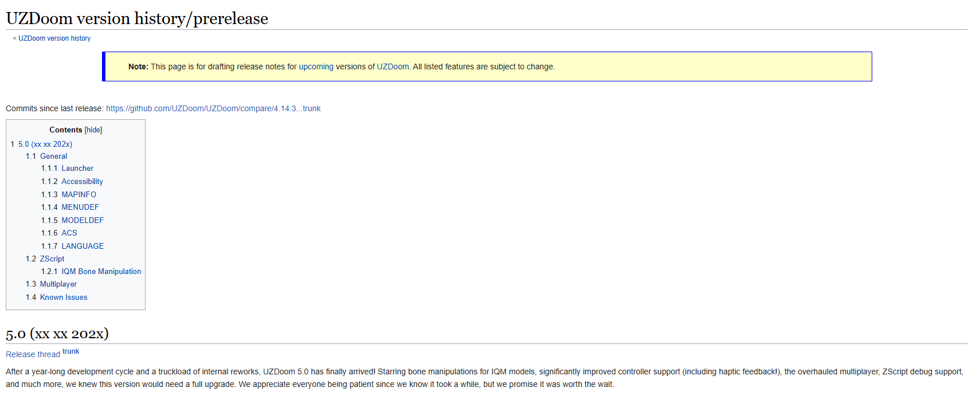Open the 1.1.2 Accessibility contents entry
Image resolution: width=980 pixels, height=399 pixels.
click(72, 181)
